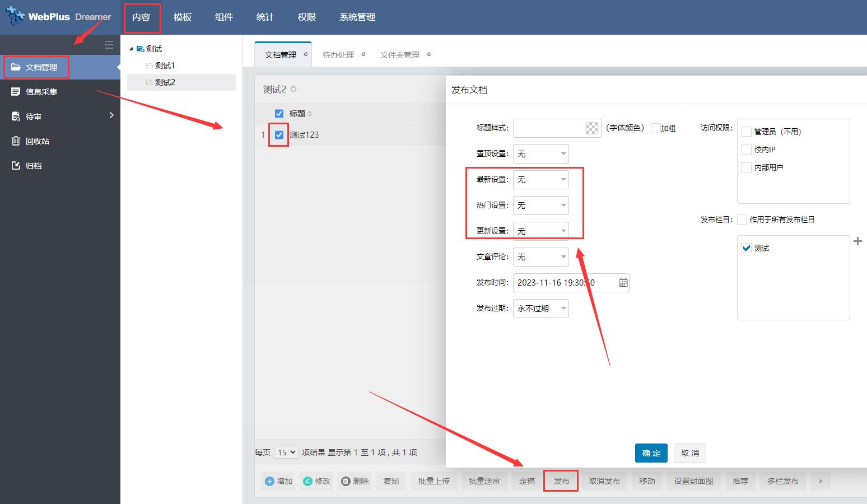Show more toolbar actions with the > button
The image size is (867, 504).
point(821,481)
